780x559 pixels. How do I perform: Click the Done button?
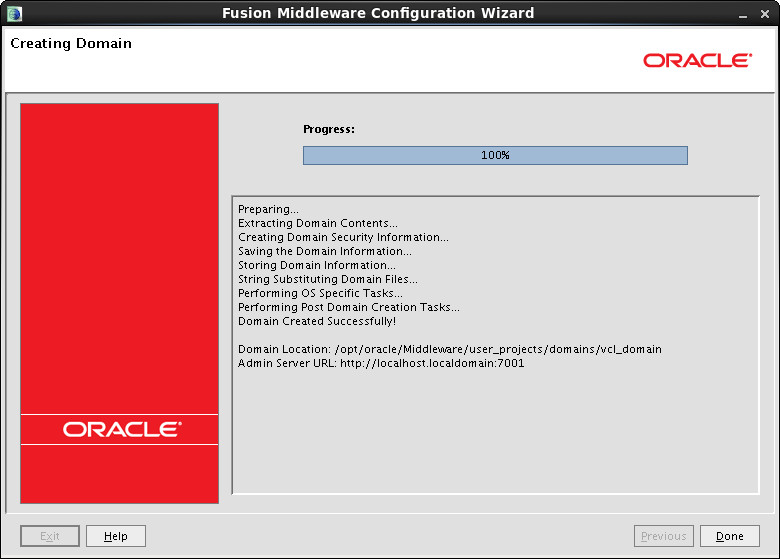[x=729, y=536]
